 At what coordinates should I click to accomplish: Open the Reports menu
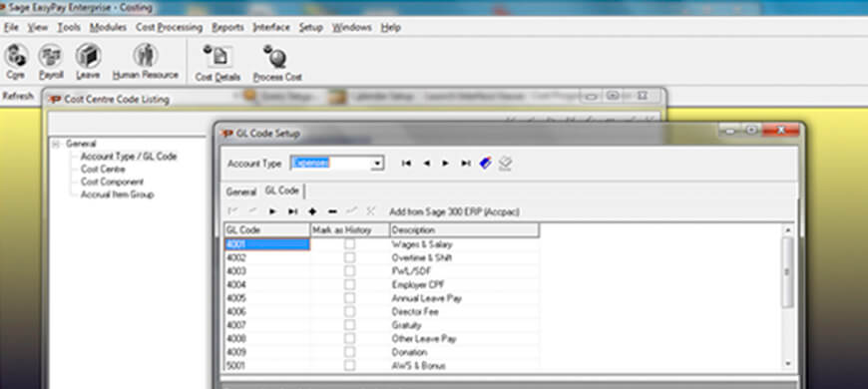click(227, 27)
